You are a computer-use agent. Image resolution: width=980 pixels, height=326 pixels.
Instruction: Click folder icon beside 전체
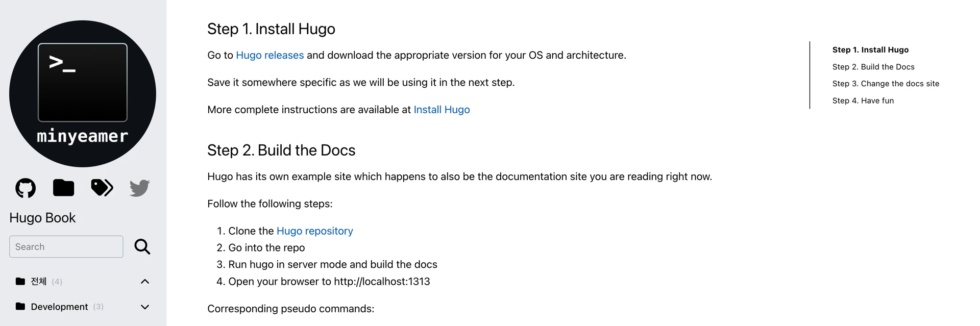pos(20,282)
